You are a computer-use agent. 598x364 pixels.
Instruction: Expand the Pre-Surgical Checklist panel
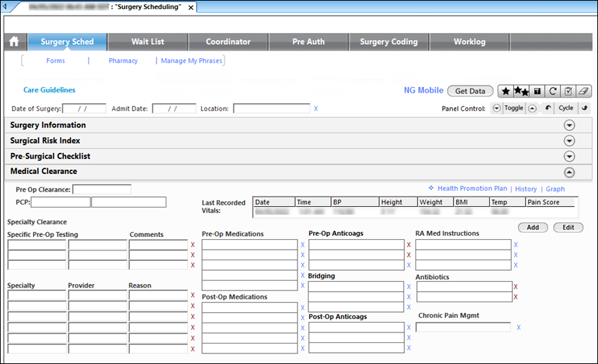(569, 156)
